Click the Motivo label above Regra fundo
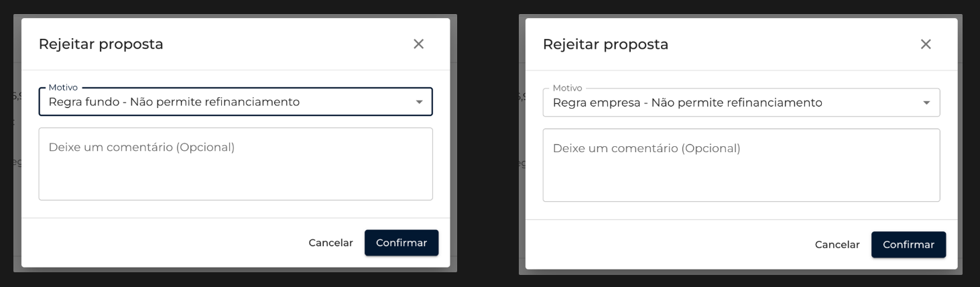The width and height of the screenshot is (980, 287). 63,87
